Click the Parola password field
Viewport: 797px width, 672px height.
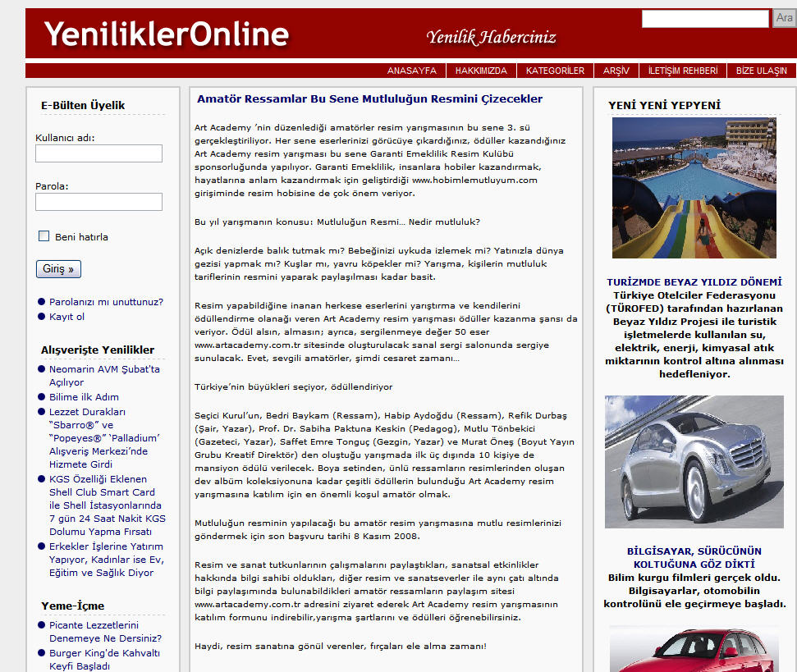98,202
